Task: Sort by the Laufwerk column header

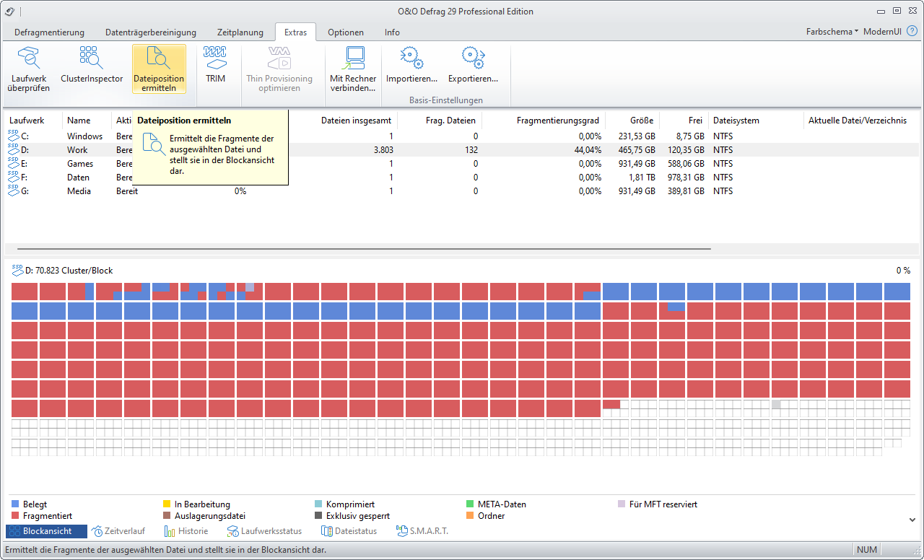Action: 34,121
